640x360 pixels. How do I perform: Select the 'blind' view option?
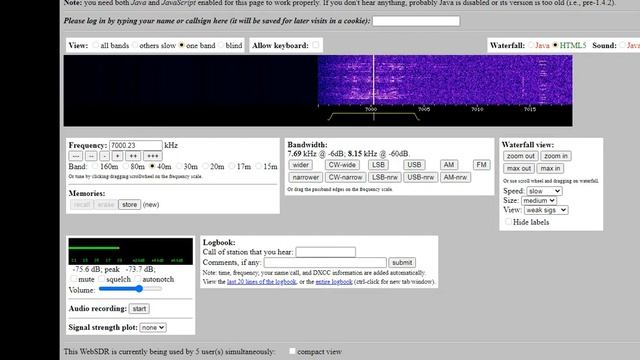pyautogui.click(x=221, y=45)
